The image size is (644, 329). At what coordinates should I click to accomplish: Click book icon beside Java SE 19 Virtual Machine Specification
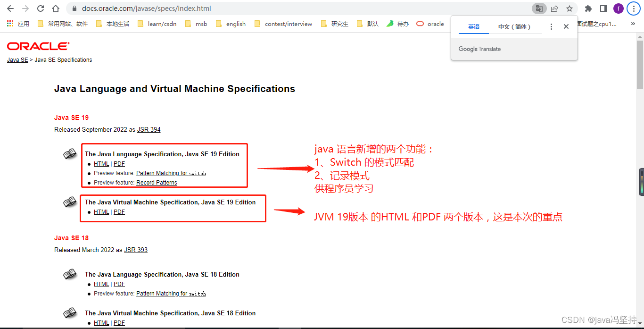(70, 202)
